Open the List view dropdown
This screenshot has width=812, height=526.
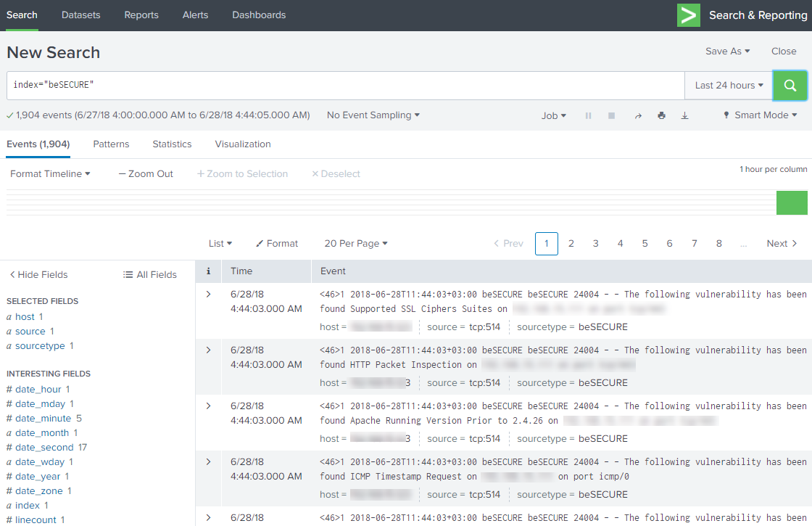coord(220,244)
